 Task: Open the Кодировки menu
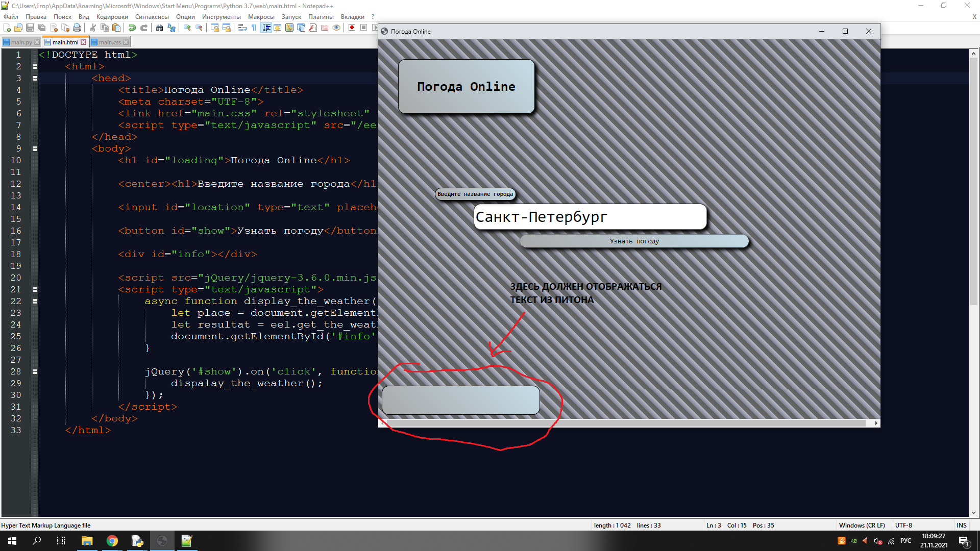point(112,17)
